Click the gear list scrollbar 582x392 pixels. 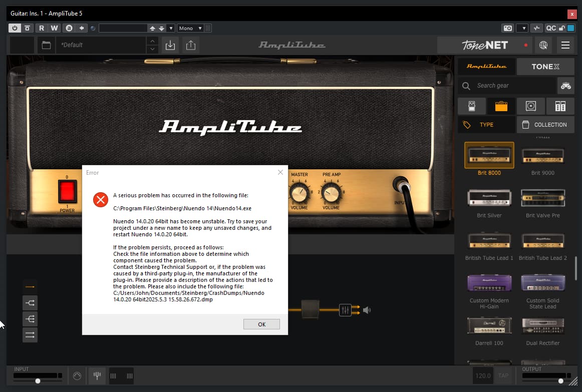(575, 268)
